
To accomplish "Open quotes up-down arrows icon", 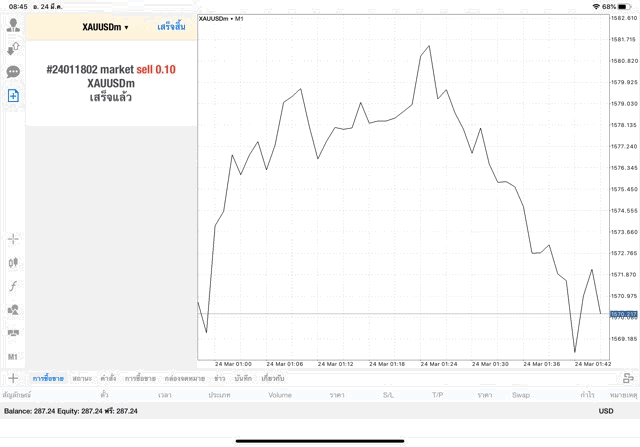I will pyautogui.click(x=13, y=48).
